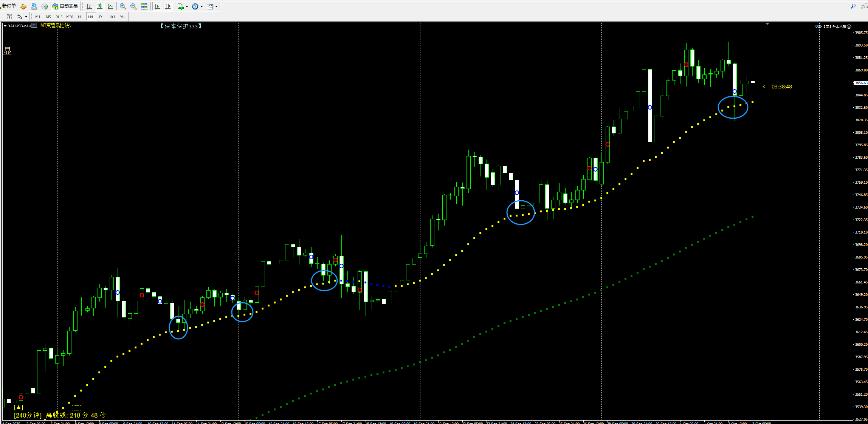Open the chart templates dropdown

(216, 6)
